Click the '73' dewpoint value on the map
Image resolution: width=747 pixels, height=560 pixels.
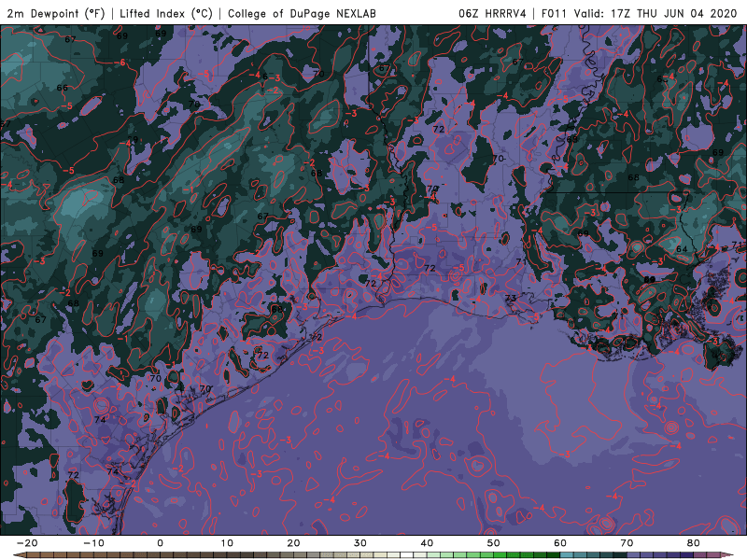click(x=510, y=298)
